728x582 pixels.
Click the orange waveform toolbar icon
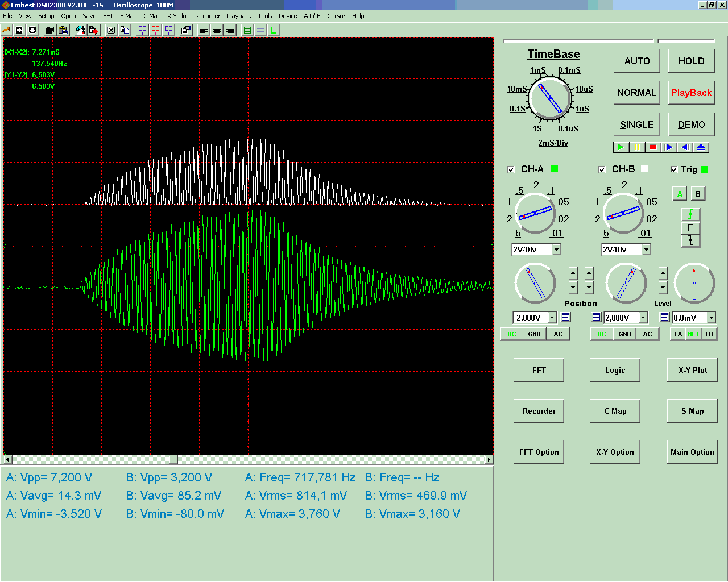pyautogui.click(x=6, y=30)
